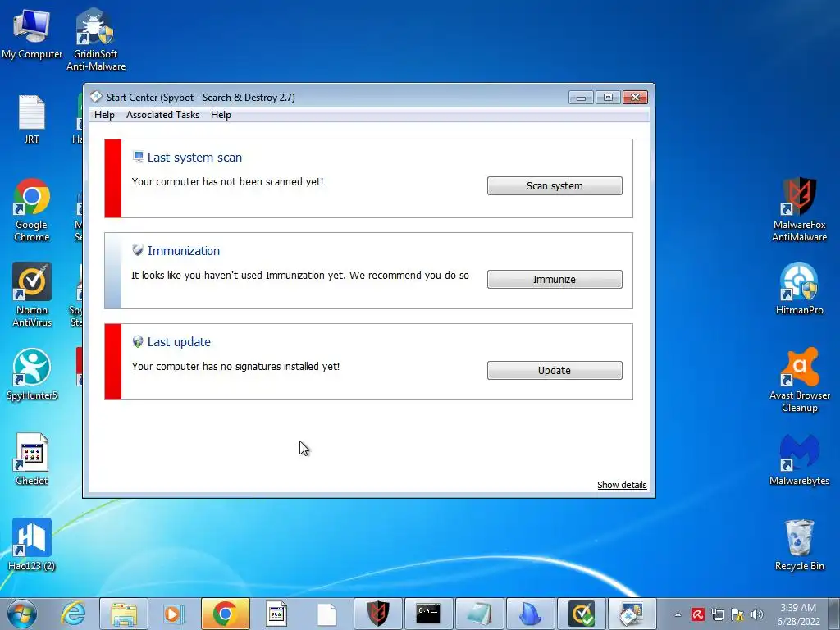The width and height of the screenshot is (840, 630).
Task: Maximize the Spybot Start Center window
Action: [608, 98]
